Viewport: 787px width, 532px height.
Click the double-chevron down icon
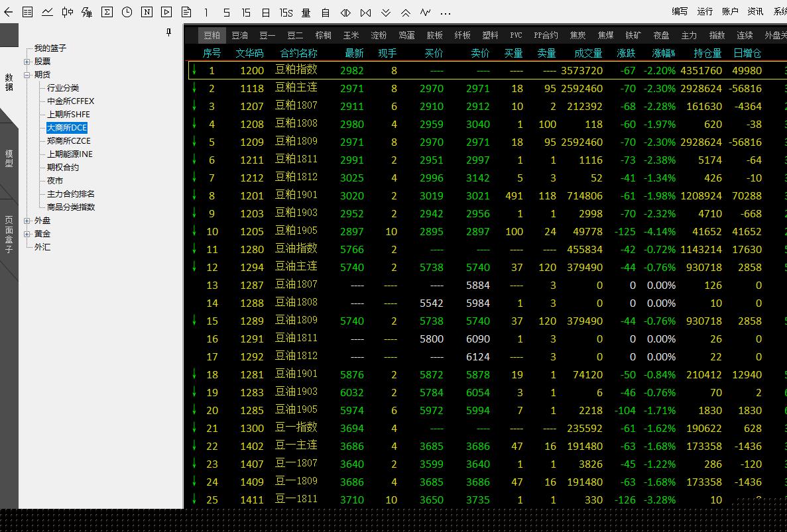(386, 13)
